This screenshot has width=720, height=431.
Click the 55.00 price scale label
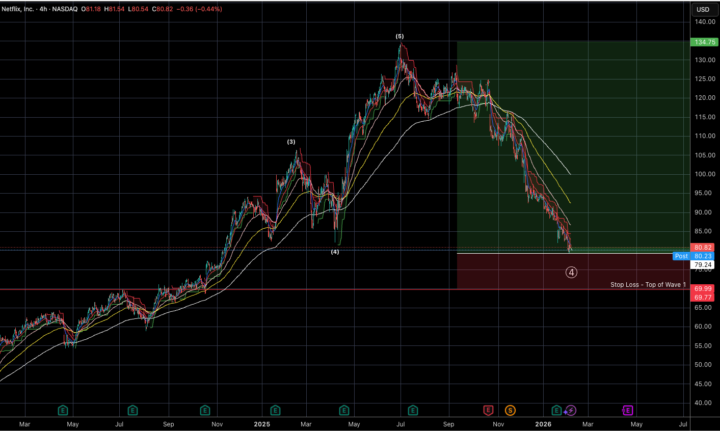coord(705,346)
